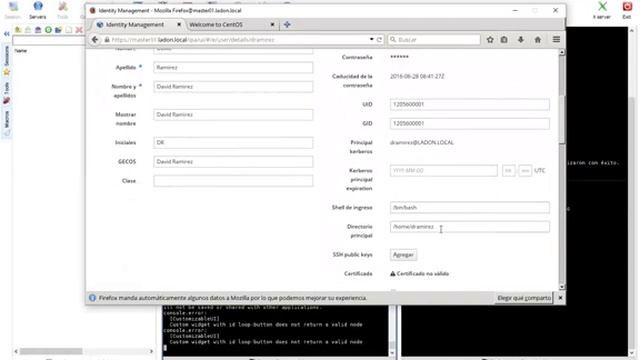Reload the page with refresh icon
The image size is (640, 360).
pos(379,40)
